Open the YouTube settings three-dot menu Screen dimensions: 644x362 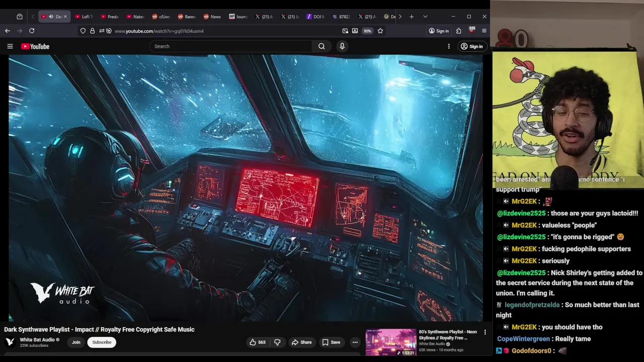click(449, 46)
